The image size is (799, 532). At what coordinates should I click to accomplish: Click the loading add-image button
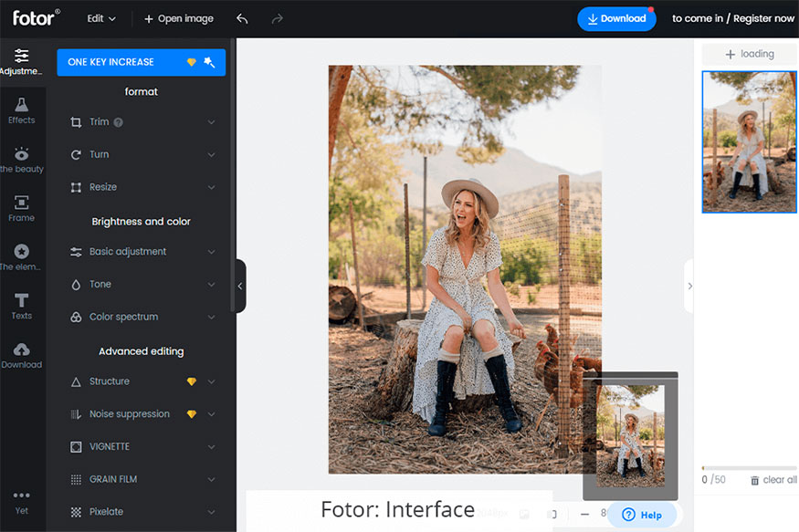pos(749,54)
